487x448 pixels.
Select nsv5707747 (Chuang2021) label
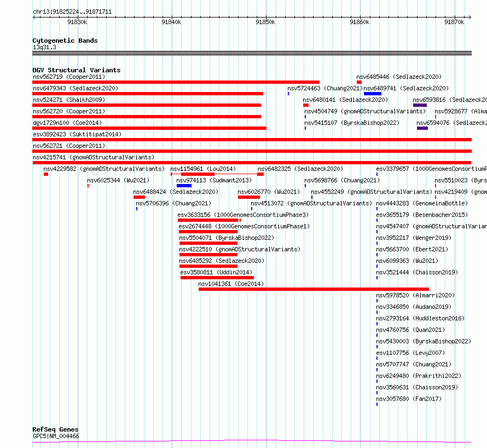(x=414, y=364)
